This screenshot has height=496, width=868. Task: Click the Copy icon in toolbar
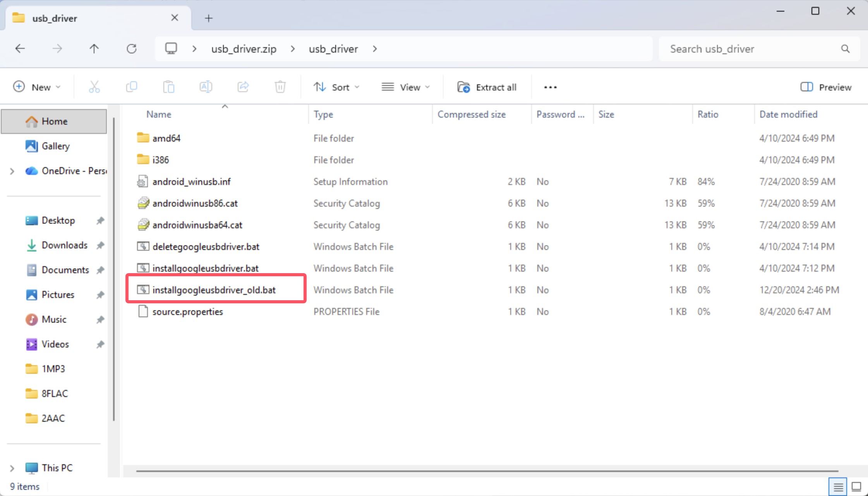(132, 87)
